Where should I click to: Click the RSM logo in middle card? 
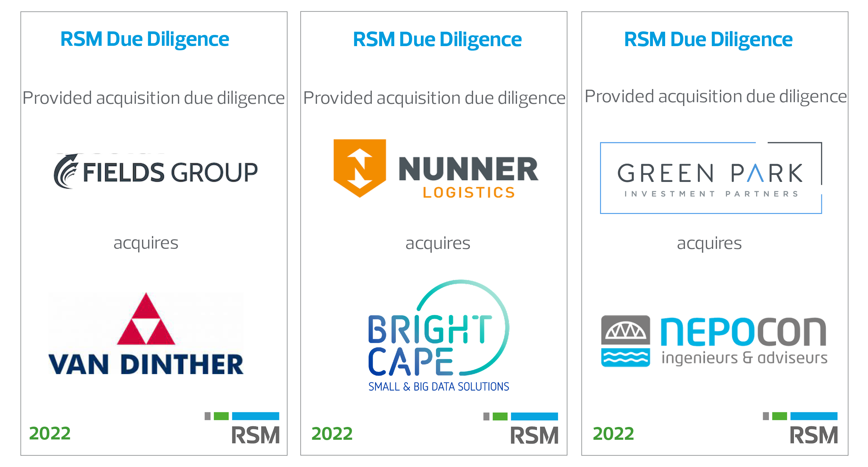point(534,435)
